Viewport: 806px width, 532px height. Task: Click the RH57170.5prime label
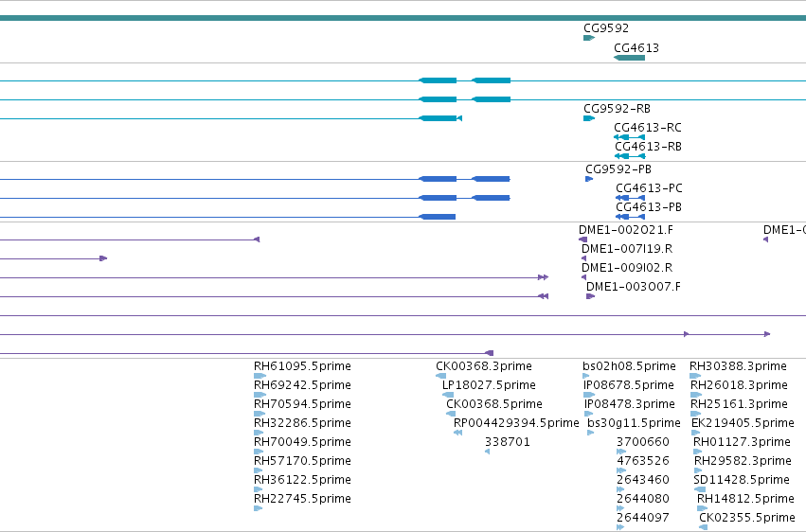[302, 461]
